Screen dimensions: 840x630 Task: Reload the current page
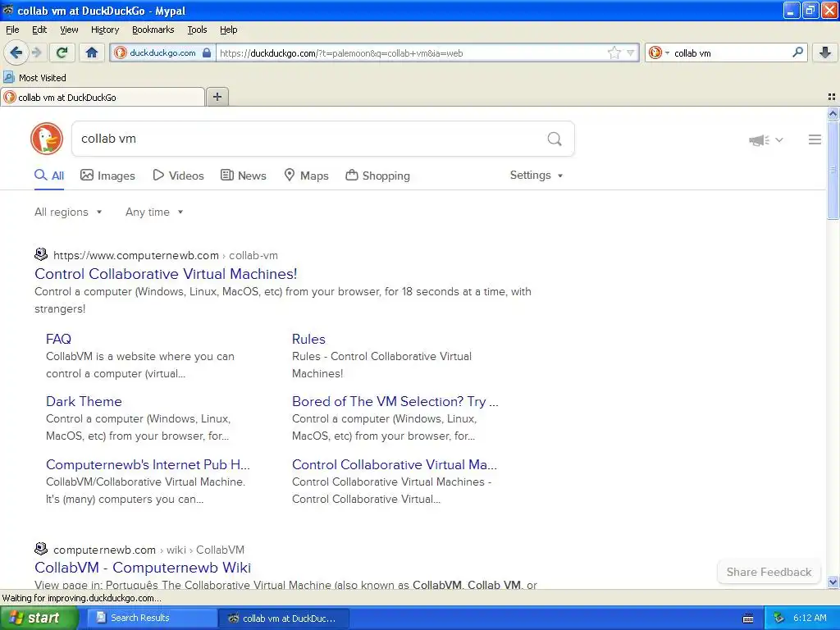coord(62,52)
